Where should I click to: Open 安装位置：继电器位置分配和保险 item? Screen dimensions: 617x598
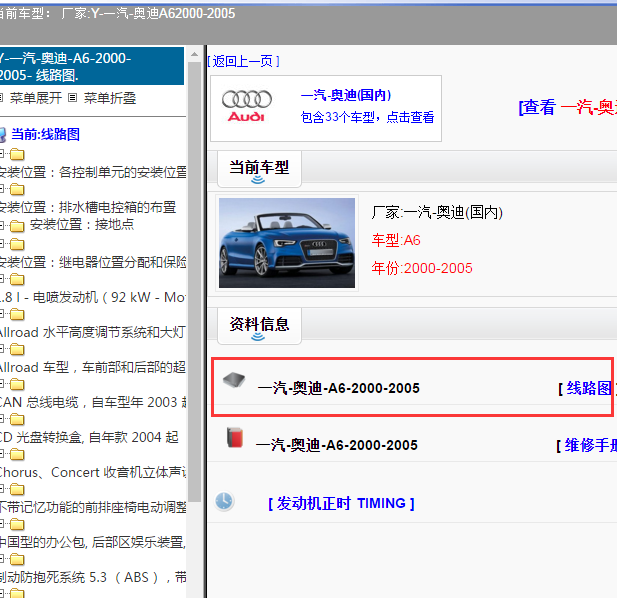coord(93,262)
